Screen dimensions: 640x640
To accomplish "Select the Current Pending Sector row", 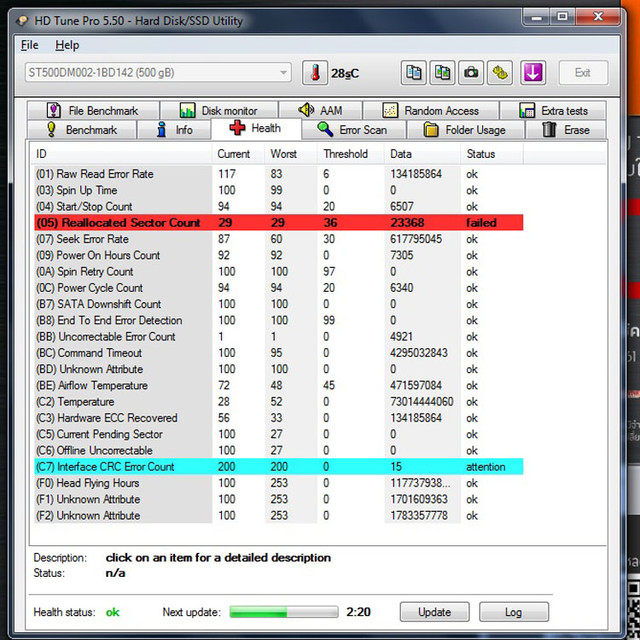I will point(279,434).
